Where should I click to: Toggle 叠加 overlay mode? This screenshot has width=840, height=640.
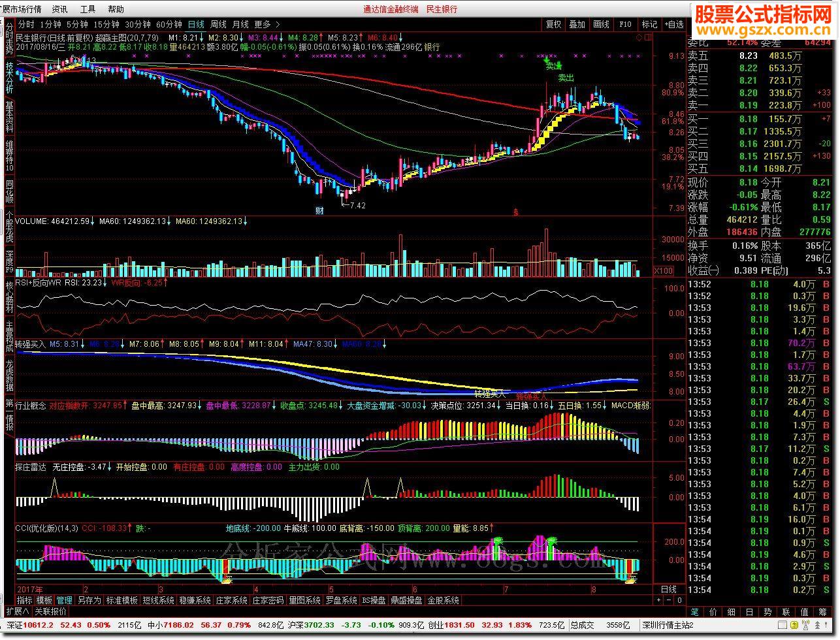point(577,24)
